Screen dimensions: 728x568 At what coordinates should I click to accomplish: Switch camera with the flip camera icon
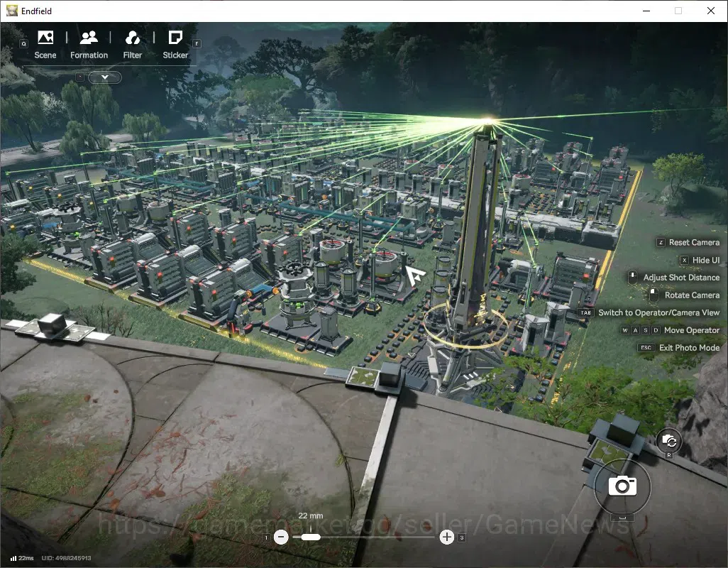point(669,441)
